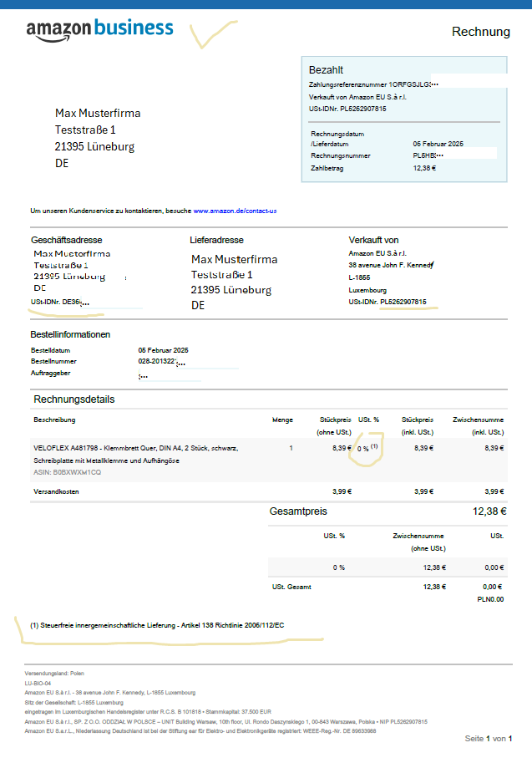The height and width of the screenshot is (758, 532).
Task: Select the Rechnungsdatum value 05 Februar 2025
Action: pos(438,144)
